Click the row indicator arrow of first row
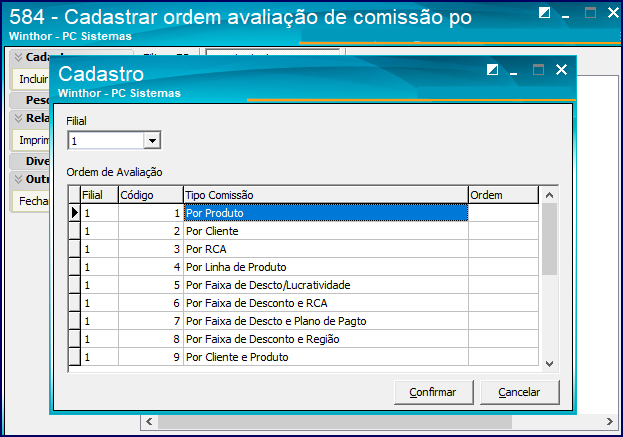This screenshot has width=623, height=437. [75, 213]
